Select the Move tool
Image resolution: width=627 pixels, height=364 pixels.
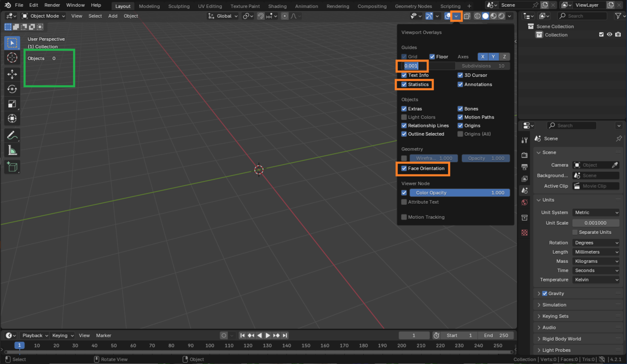tap(12, 75)
